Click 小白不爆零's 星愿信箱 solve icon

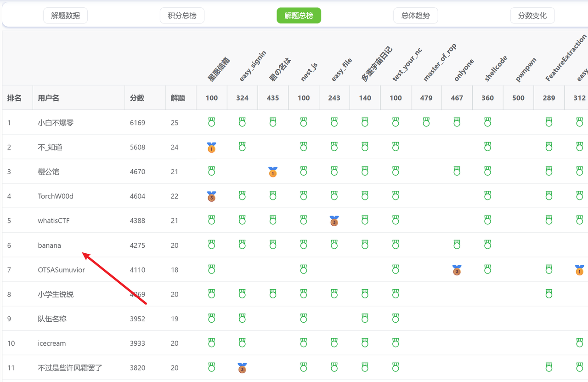tap(211, 122)
